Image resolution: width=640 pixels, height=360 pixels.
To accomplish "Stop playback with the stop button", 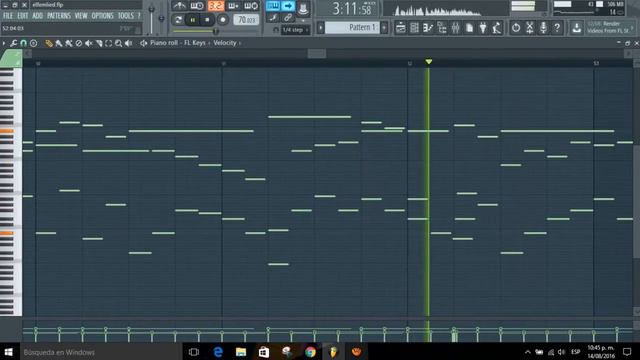I will click(x=207, y=20).
